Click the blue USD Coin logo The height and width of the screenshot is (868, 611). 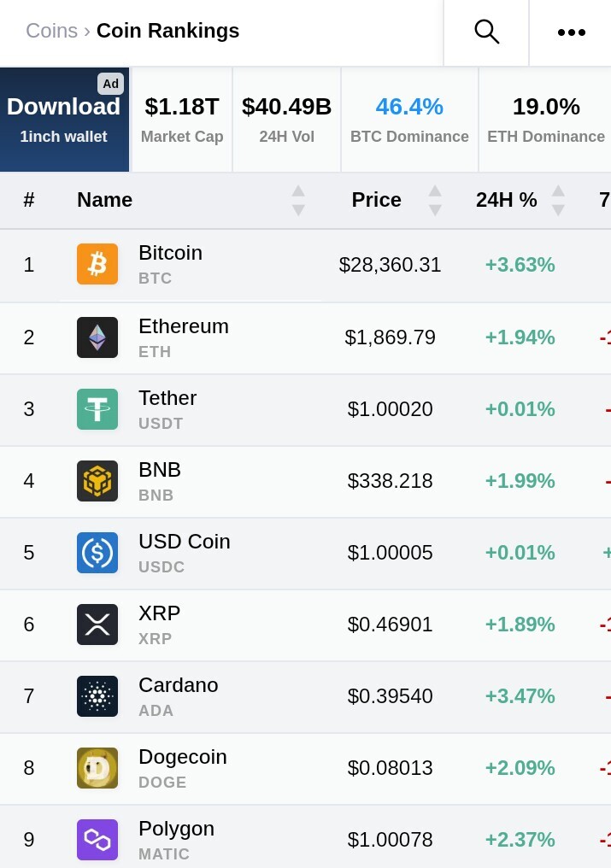[x=97, y=553]
